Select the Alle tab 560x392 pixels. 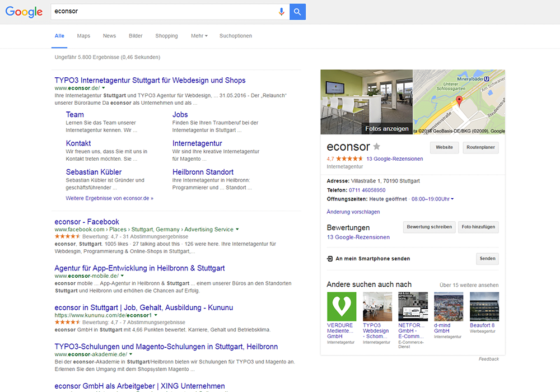(59, 36)
